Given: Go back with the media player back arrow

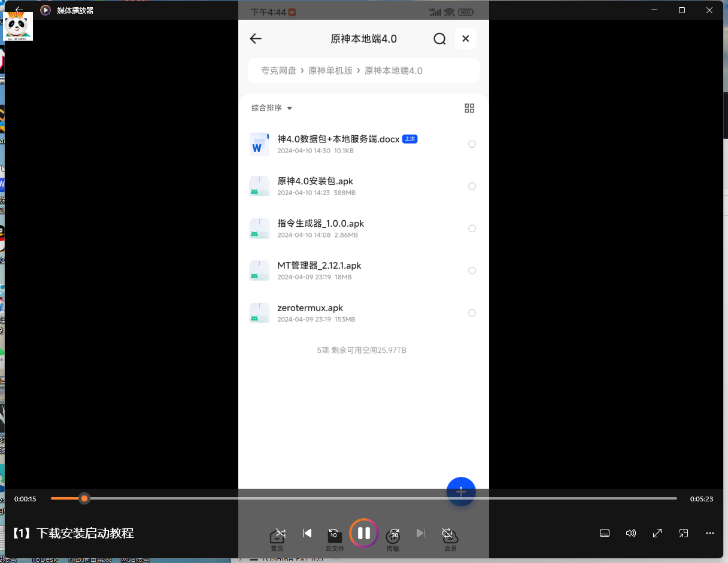Looking at the screenshot, I should 19,10.
